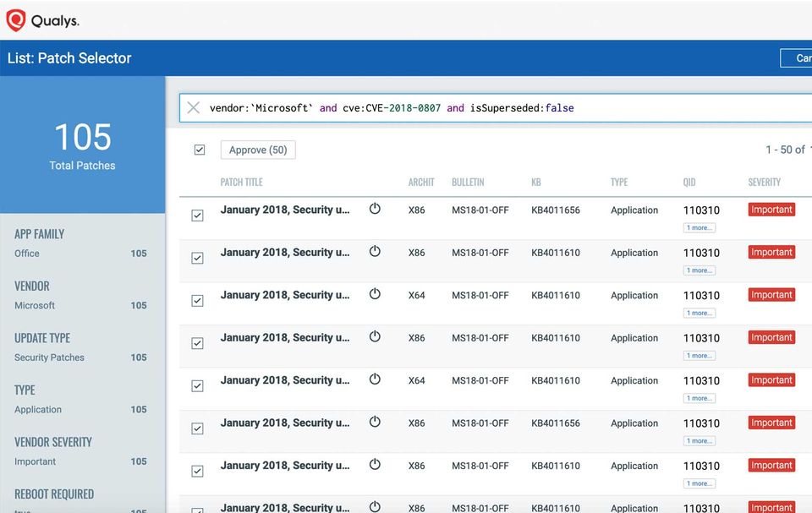Clear the search query with X icon
Viewport: 812px width, 513px height.
tap(194, 107)
